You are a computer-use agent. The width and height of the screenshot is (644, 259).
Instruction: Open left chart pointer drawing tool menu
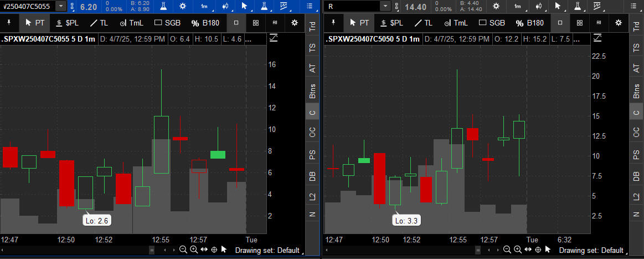tap(245, 6)
